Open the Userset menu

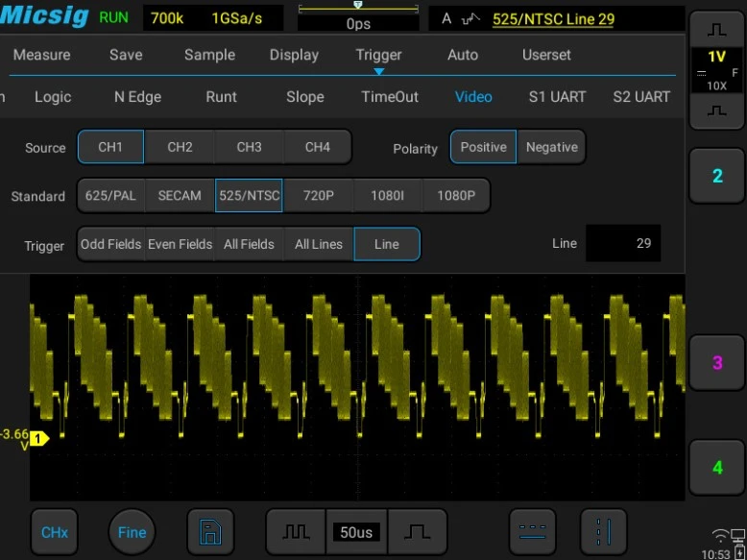click(x=546, y=55)
